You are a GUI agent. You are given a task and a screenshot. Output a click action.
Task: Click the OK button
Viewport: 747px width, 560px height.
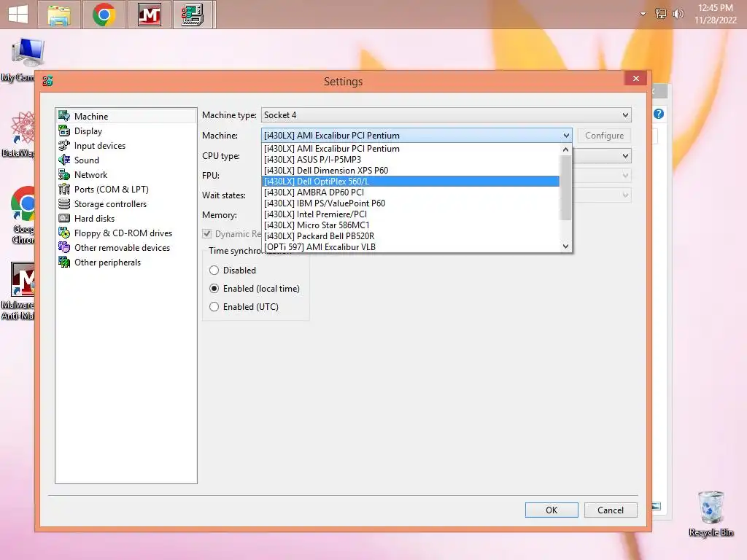click(x=551, y=510)
